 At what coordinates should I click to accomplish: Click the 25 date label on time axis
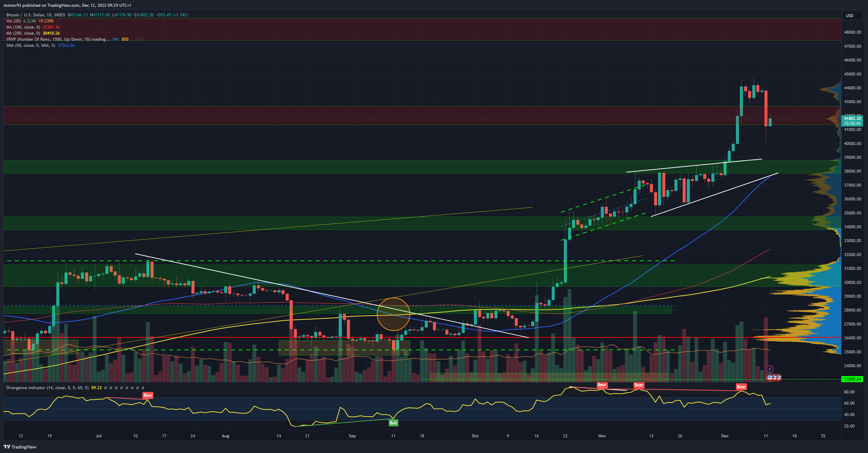(x=823, y=436)
